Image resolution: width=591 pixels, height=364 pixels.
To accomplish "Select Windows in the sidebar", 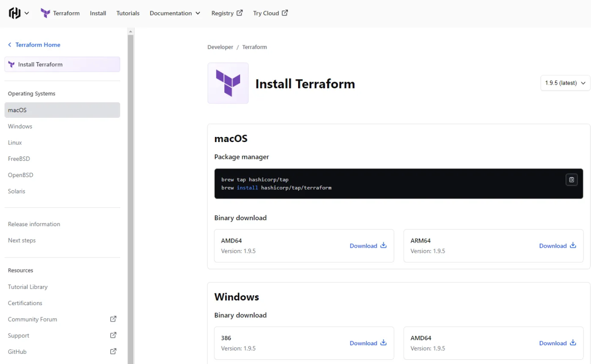I will click(20, 127).
